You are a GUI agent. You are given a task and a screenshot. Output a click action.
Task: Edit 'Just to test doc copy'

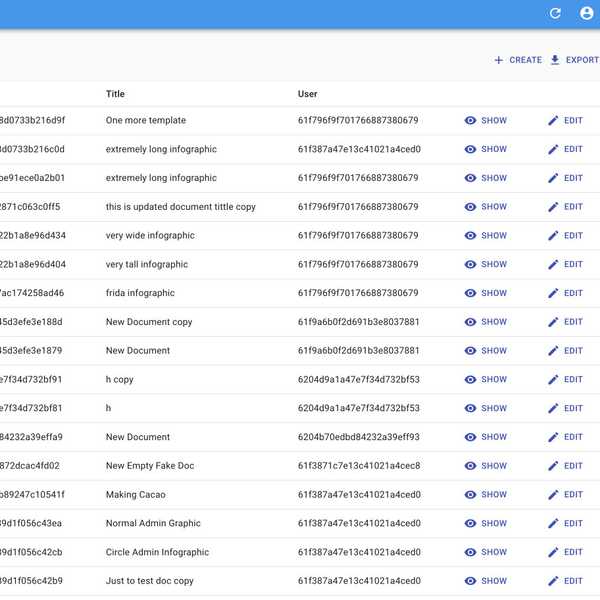point(565,581)
